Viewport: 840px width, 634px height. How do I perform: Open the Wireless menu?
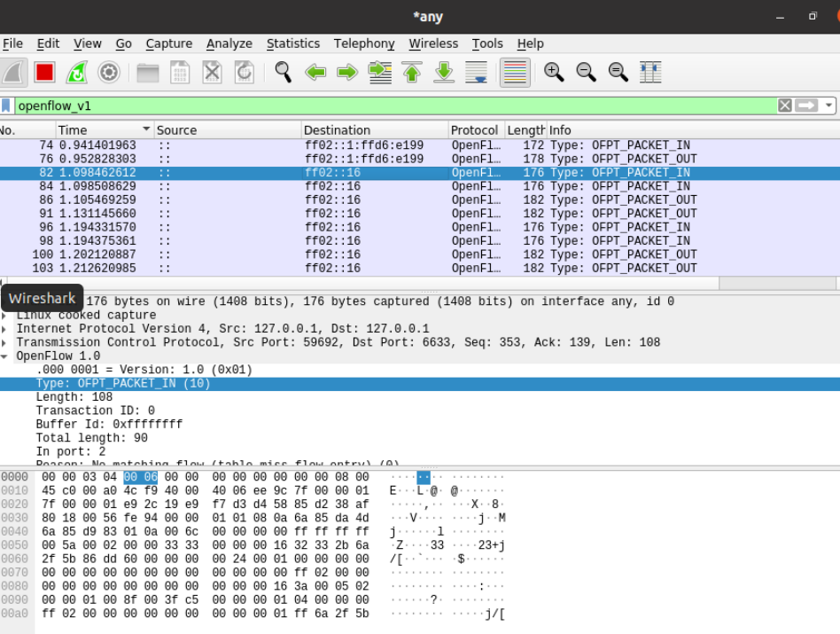[433, 43]
